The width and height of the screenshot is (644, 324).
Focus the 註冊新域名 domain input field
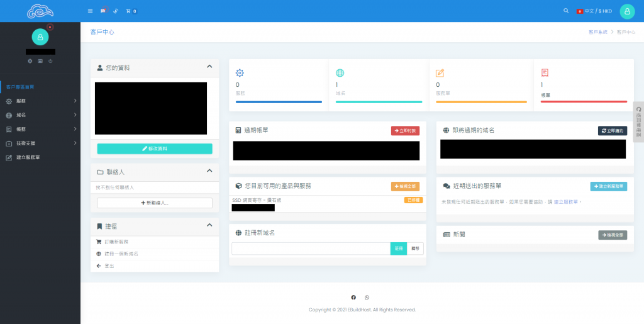pos(311,249)
